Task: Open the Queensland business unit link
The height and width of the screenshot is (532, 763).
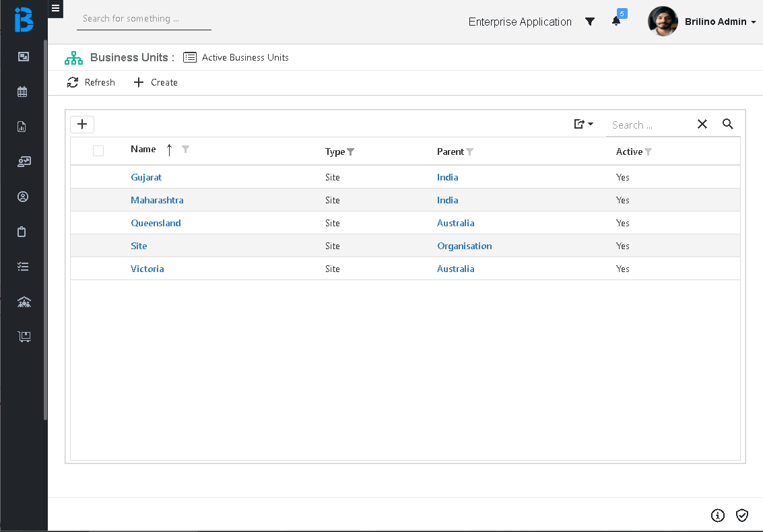Action: 156,223
